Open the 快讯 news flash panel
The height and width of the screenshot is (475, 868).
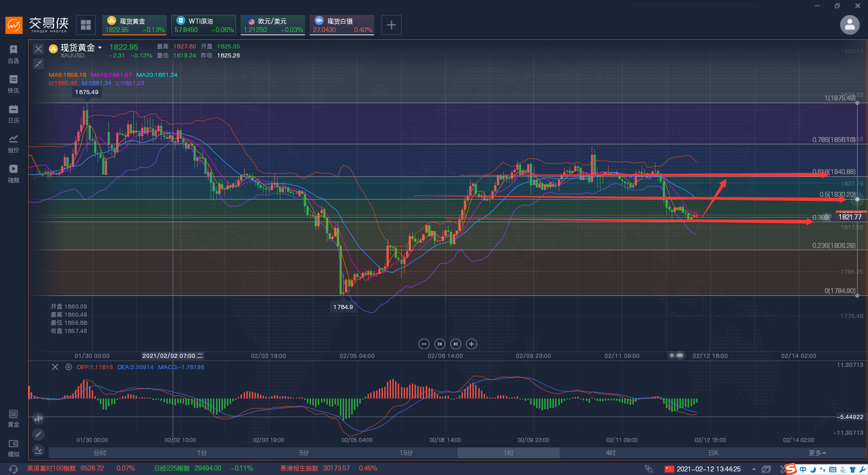coord(14,84)
